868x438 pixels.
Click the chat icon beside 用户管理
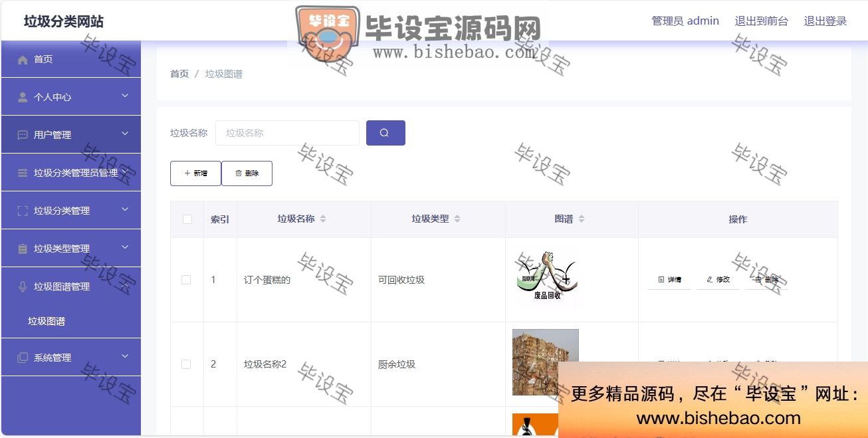(23, 135)
